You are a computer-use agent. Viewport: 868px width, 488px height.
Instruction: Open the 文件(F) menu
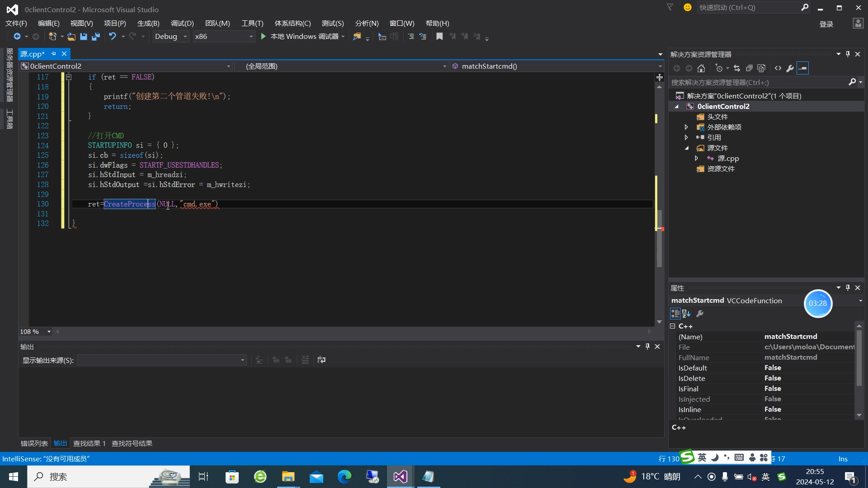[16, 23]
